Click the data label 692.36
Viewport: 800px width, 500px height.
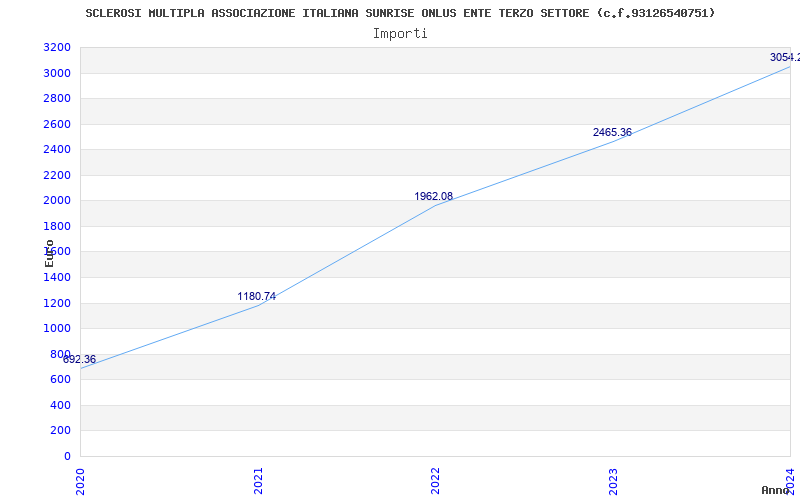pyautogui.click(x=79, y=359)
